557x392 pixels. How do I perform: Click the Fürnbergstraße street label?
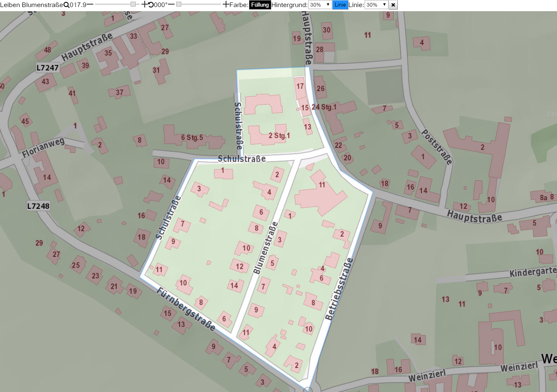coord(186,310)
